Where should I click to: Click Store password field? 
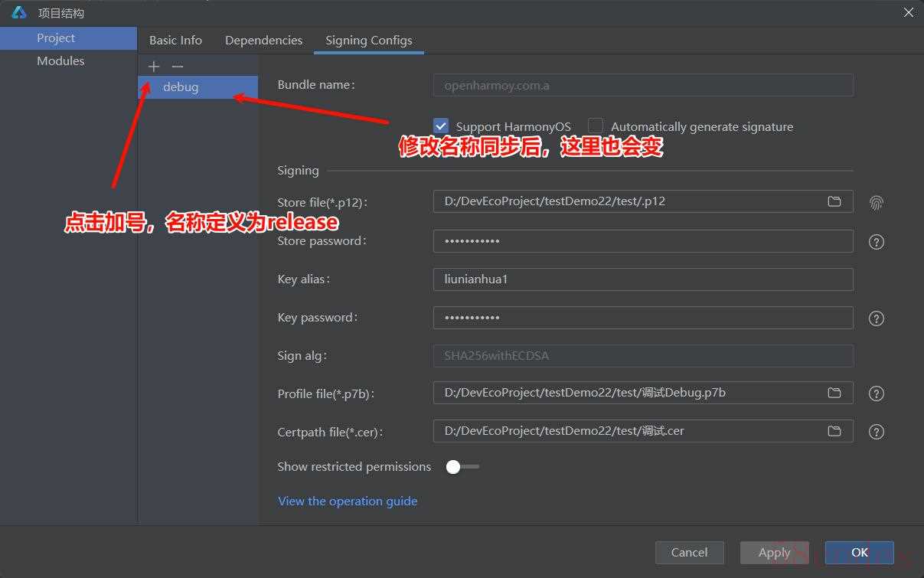pos(643,241)
